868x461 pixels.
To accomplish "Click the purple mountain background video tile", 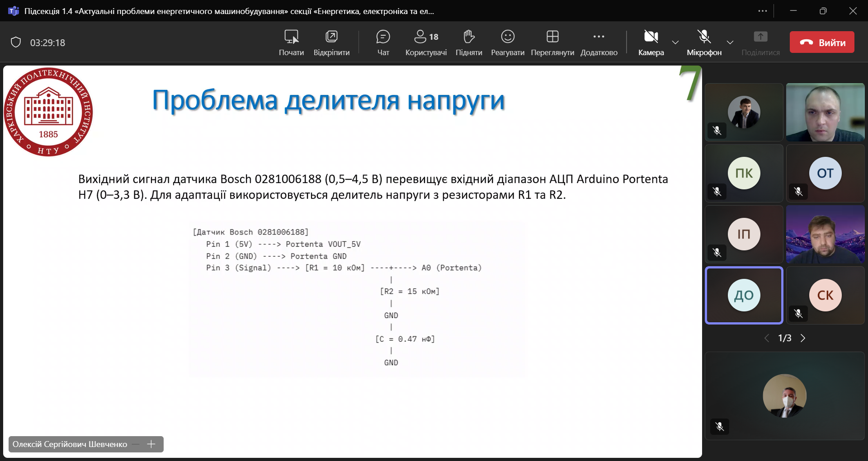I will tap(825, 234).
